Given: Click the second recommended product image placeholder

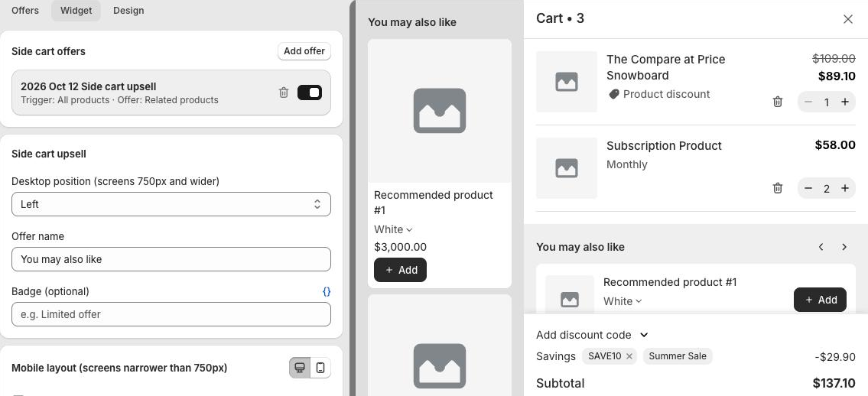Looking at the screenshot, I should tap(440, 345).
